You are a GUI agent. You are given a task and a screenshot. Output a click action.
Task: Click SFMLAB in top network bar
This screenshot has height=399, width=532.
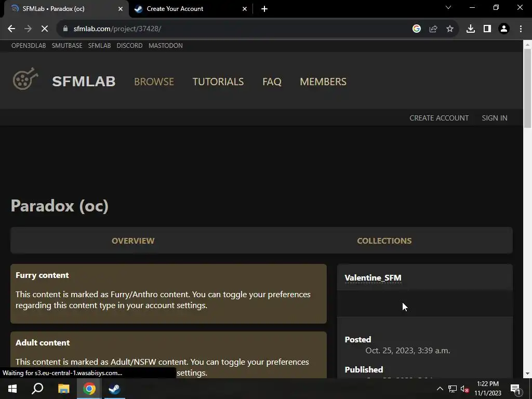coord(99,46)
